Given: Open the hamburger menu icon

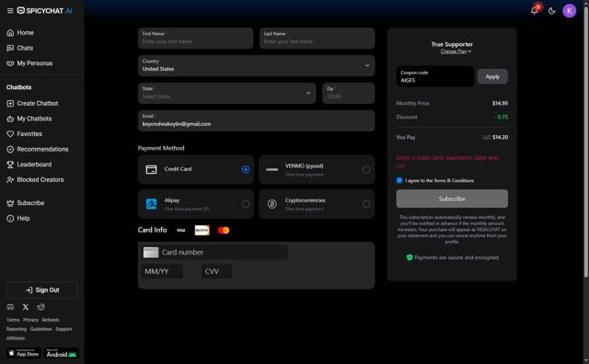Looking at the screenshot, I should click(x=10, y=10).
